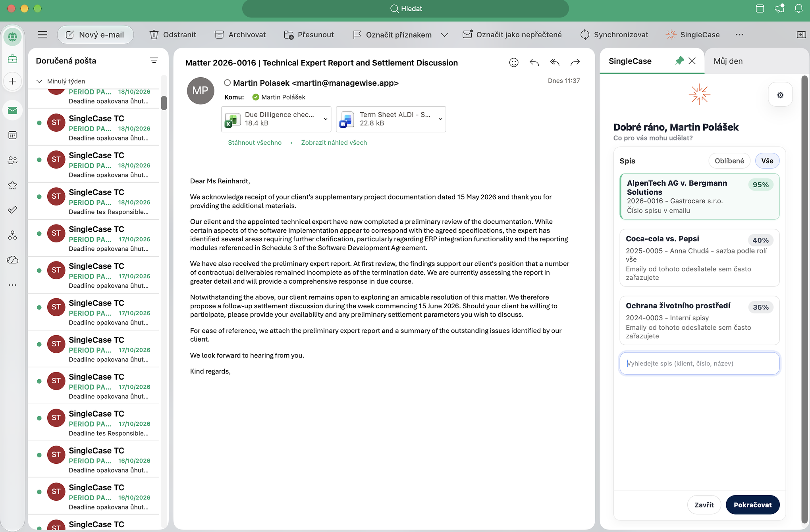Click the plus icon in sidebar
810x532 pixels.
point(13,81)
